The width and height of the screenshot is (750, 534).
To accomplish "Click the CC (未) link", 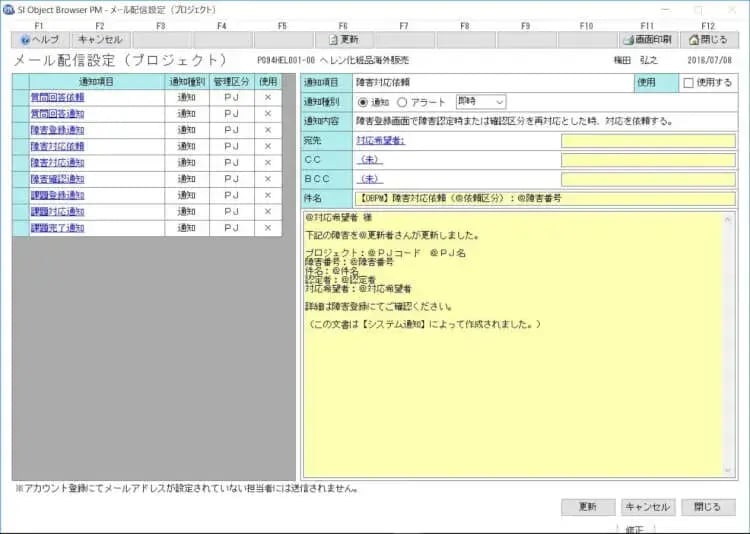I will click(x=369, y=160).
